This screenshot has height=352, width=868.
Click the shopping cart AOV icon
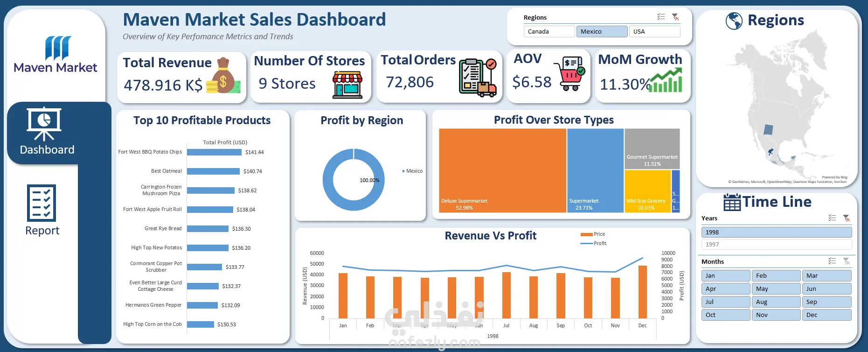[x=569, y=73]
